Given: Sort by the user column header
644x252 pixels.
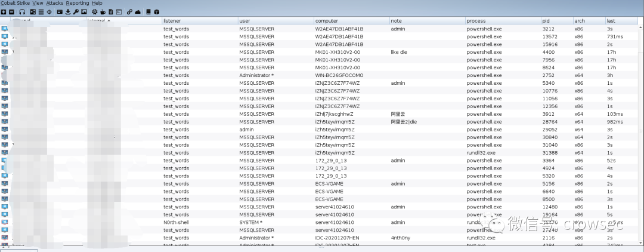Looking at the screenshot, I should pos(276,20).
